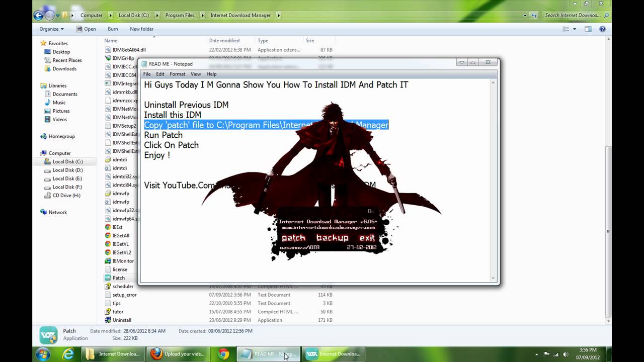This screenshot has width=644, height=362.
Task: Select the IEGetVL2 file icon
Action: [108, 252]
